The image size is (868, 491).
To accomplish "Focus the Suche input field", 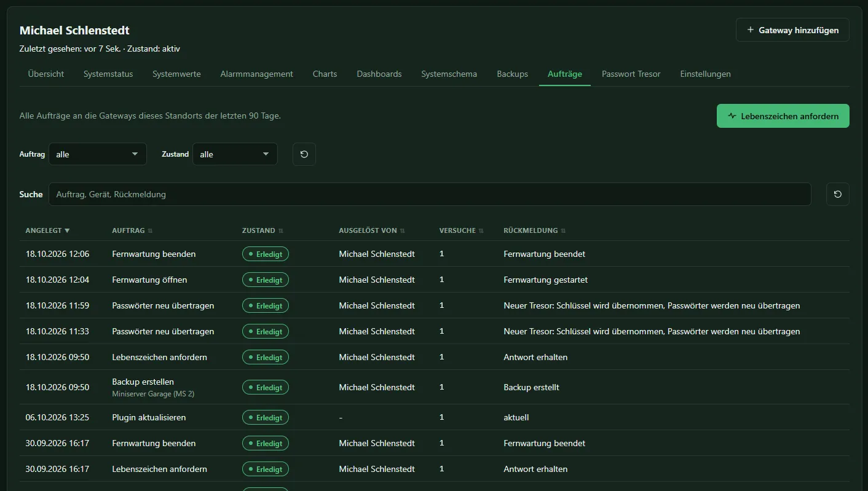I will 430,194.
